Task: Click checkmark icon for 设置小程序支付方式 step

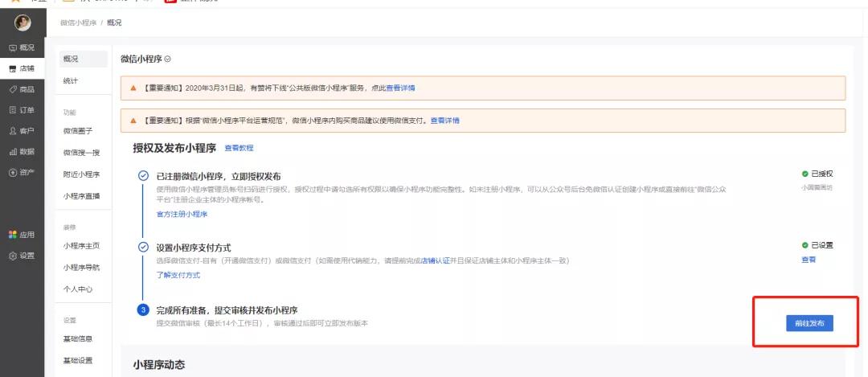Action: 143,247
